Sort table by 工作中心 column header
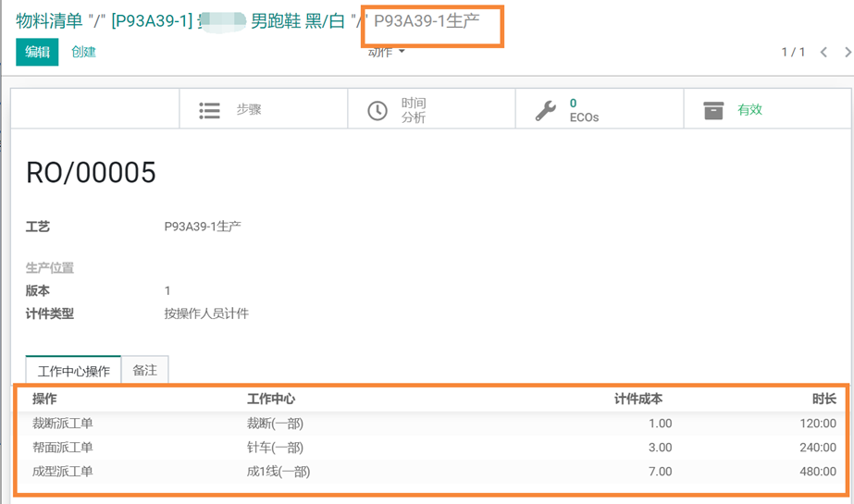Image resolution: width=854 pixels, height=504 pixels. [271, 400]
